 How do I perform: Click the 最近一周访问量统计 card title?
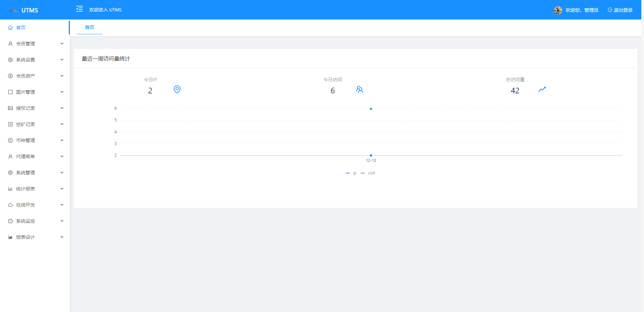(x=106, y=59)
